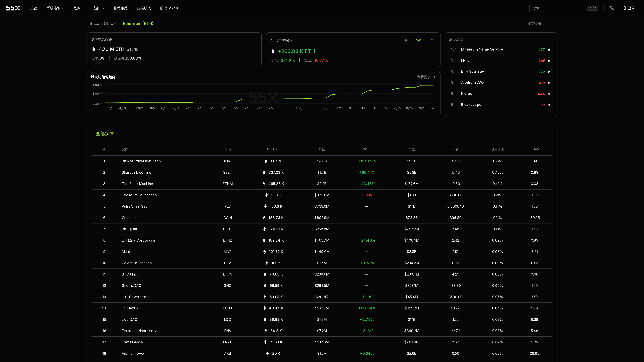Select the 1m time range
644x362 pixels.
(x=431, y=40)
